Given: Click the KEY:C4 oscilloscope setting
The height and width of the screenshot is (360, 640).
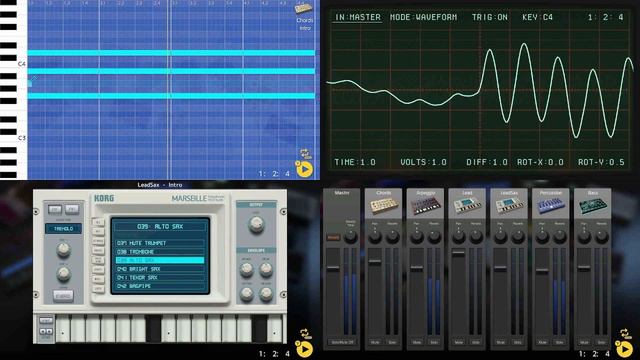Looking at the screenshot, I should point(537,17).
